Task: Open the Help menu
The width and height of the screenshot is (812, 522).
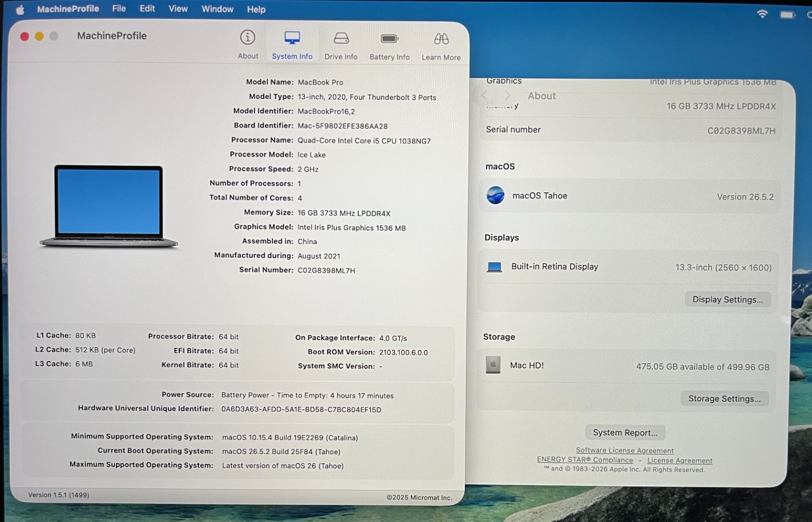Action: pyautogui.click(x=256, y=9)
